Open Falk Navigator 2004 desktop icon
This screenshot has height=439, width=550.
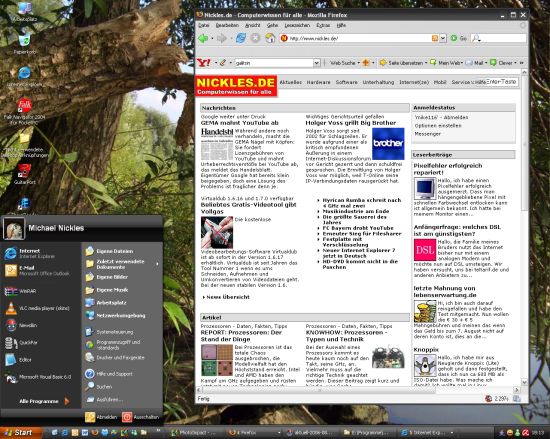pos(24,111)
